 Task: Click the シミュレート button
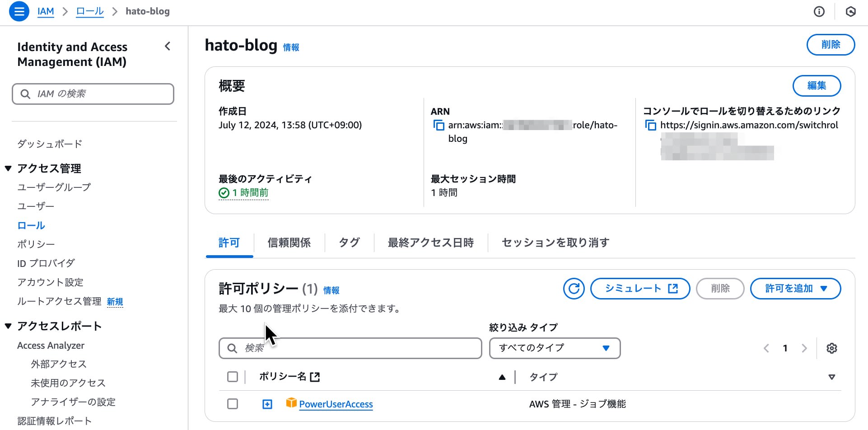coord(640,289)
